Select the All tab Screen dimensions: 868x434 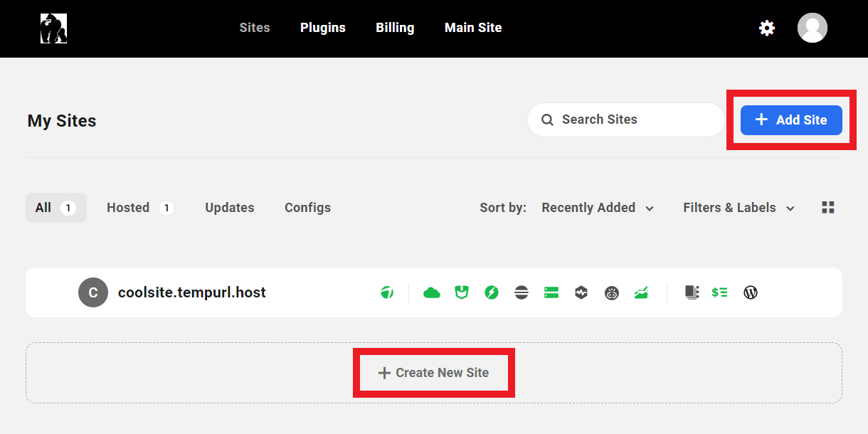(56, 208)
